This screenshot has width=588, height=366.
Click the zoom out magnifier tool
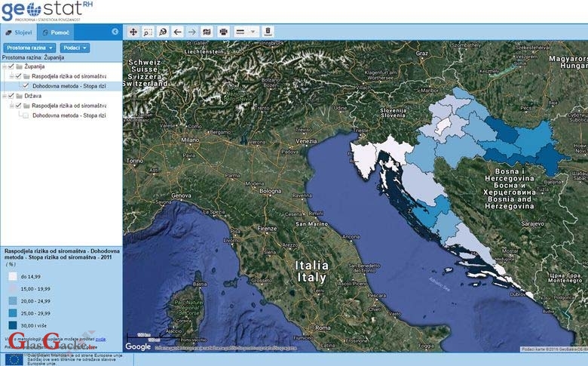(163, 32)
